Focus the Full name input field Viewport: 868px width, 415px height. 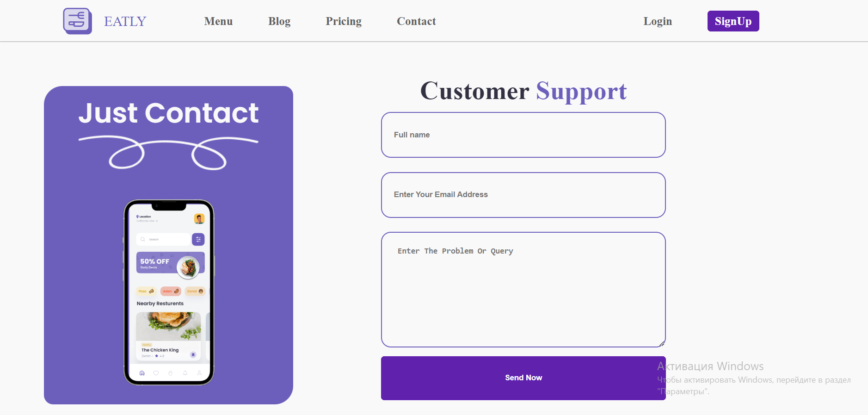[x=523, y=135]
